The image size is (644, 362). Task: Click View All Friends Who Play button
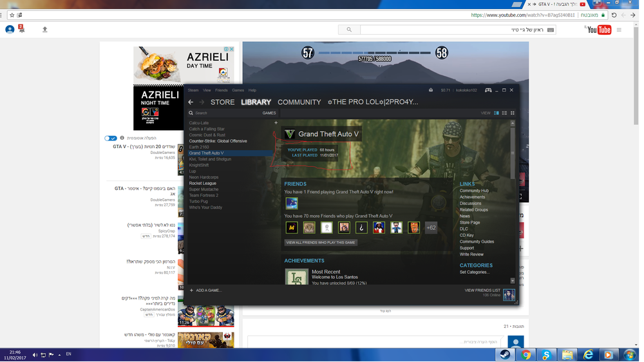coord(321,242)
